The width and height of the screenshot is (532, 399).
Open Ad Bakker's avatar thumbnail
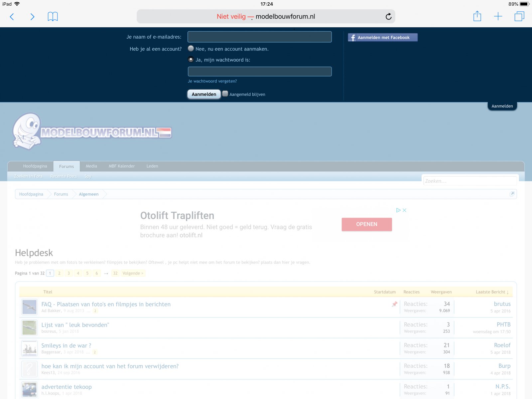29,307
